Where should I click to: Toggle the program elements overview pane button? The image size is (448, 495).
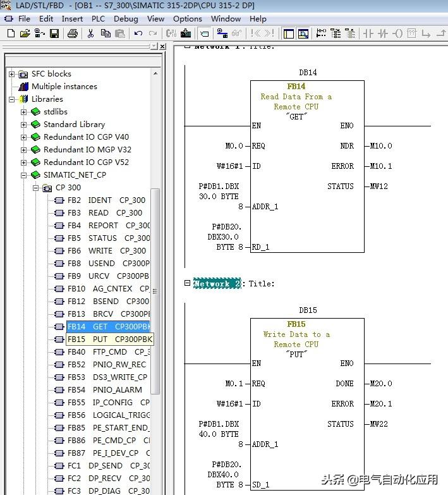(289, 34)
